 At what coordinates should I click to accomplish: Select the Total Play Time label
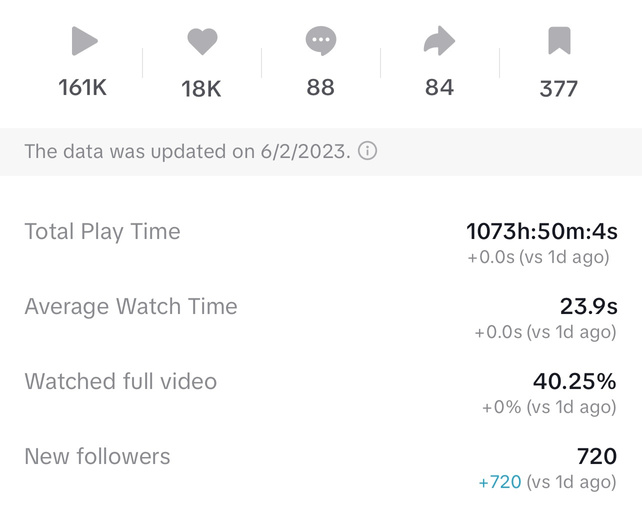(x=102, y=232)
